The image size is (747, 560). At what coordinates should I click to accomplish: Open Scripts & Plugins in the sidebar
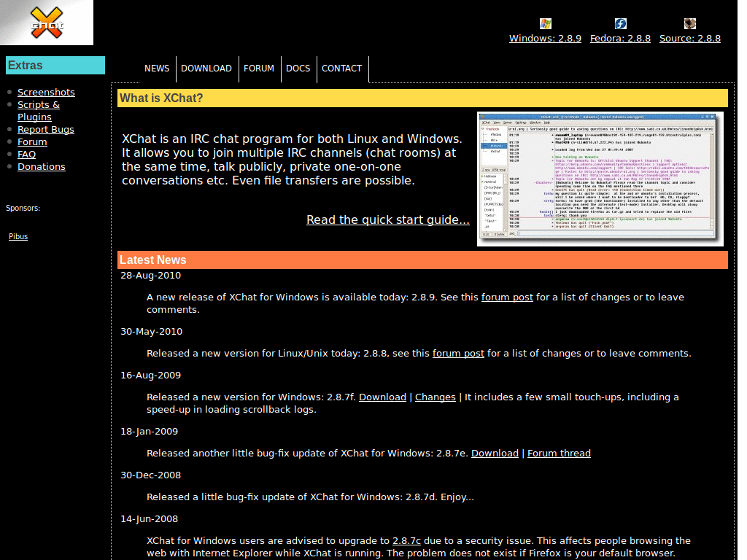tap(39, 111)
